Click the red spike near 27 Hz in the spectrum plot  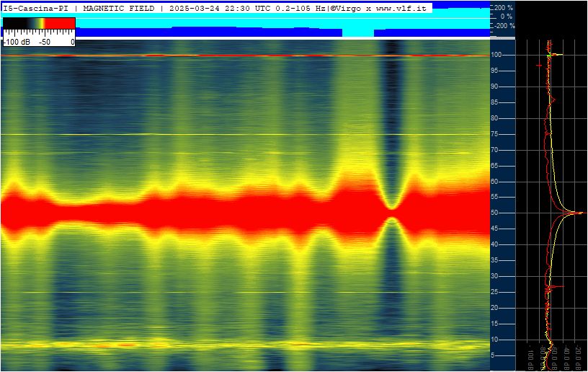558,286
